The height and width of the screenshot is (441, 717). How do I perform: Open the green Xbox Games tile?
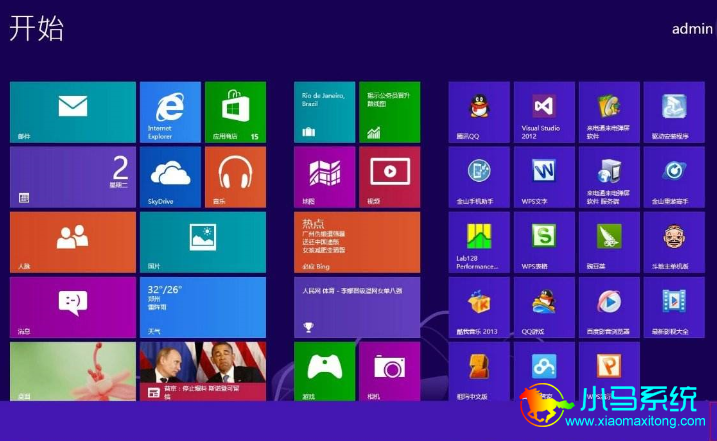pyautogui.click(x=324, y=371)
